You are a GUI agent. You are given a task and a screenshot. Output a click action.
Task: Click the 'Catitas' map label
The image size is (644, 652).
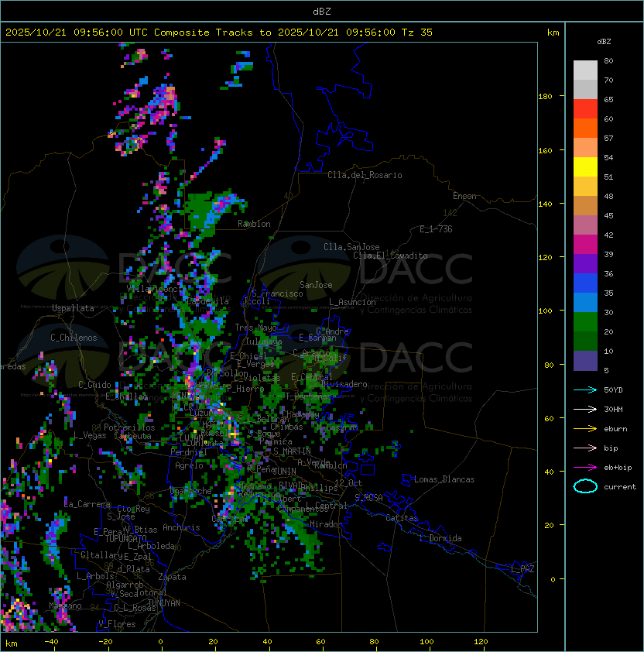point(402,518)
